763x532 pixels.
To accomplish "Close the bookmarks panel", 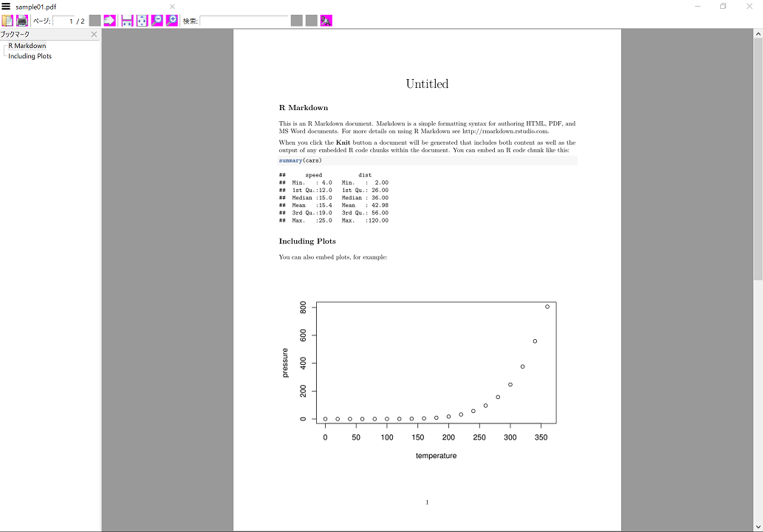I will click(94, 34).
